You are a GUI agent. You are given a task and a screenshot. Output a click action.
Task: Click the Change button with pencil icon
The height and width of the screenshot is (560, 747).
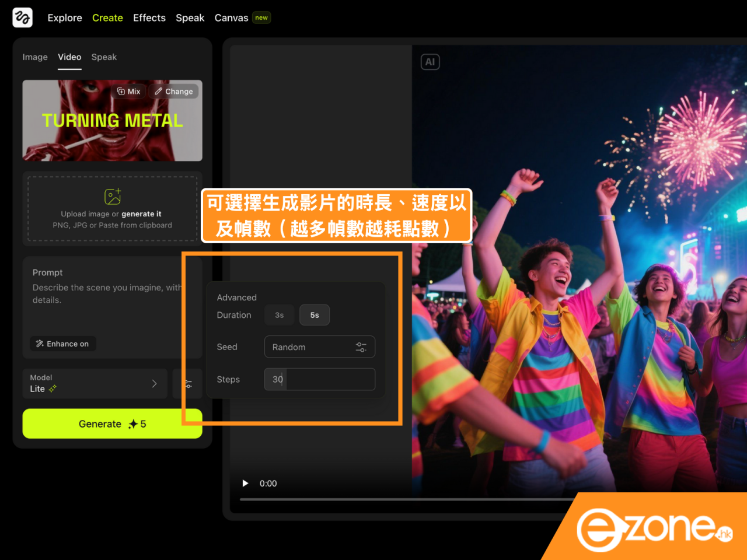click(174, 92)
